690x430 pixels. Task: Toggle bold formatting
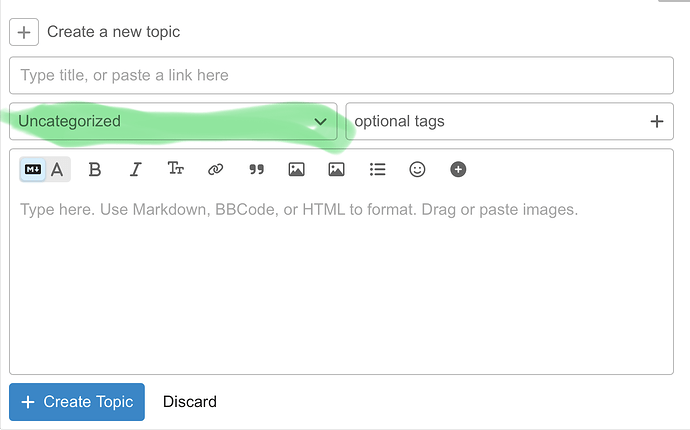click(x=95, y=170)
